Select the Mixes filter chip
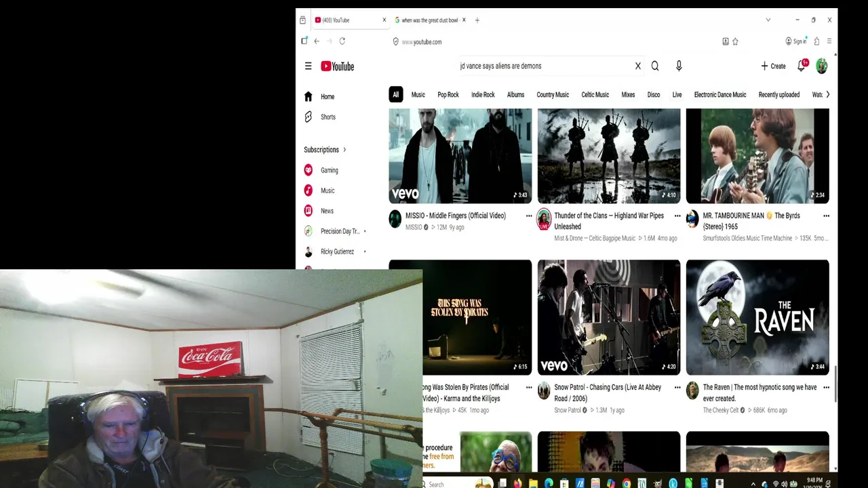Viewport: 868px width, 488px height. click(x=628, y=95)
